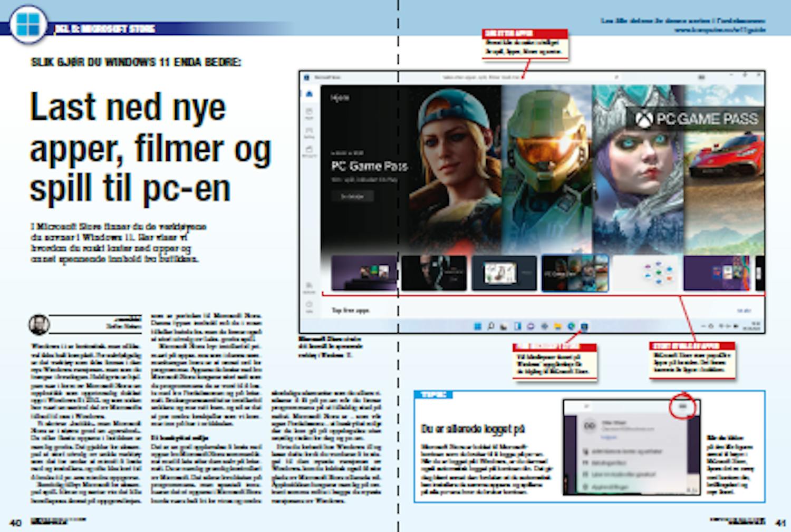Open taskbar Search
The image size is (791, 532).
click(x=491, y=326)
